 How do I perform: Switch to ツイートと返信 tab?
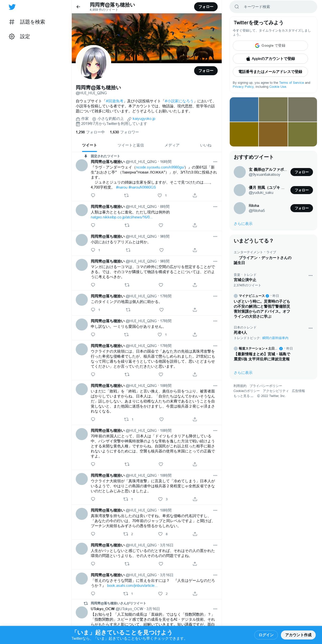click(x=131, y=145)
